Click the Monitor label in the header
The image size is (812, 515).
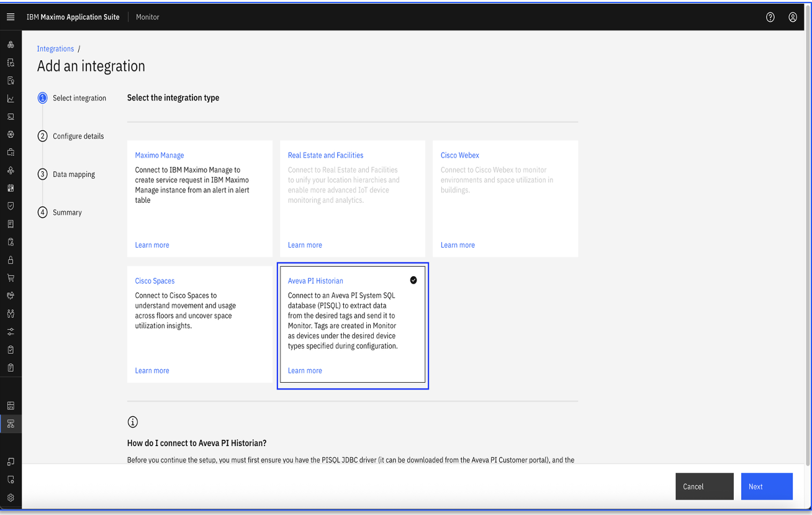tap(148, 17)
